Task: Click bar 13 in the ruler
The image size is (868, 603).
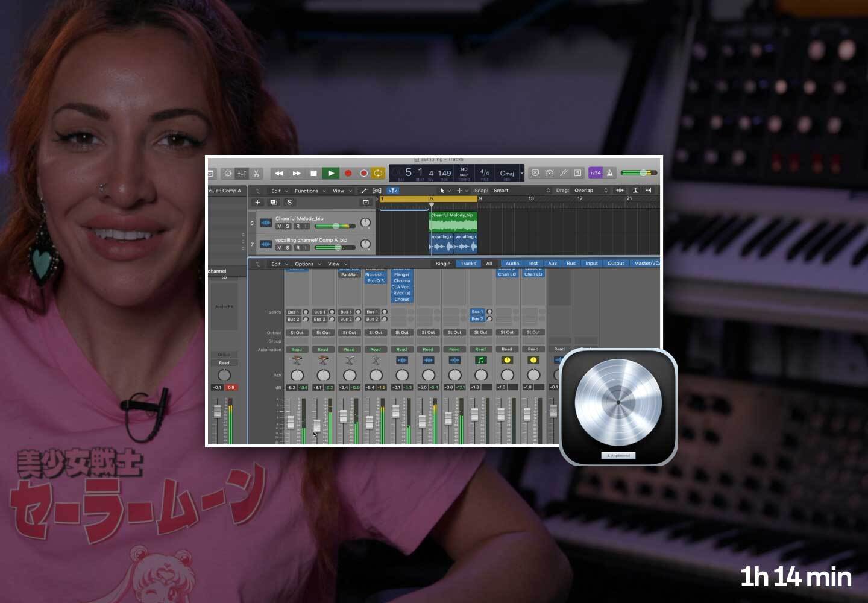Action: click(530, 198)
